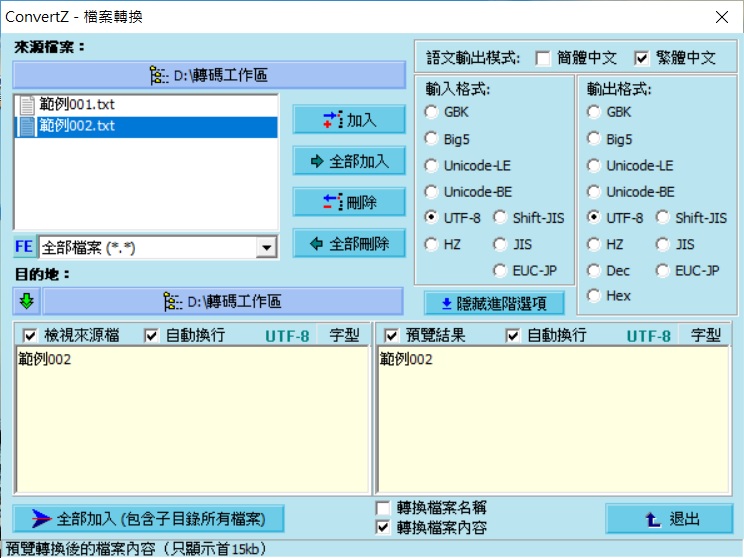Click the 全部加入 arrow button
Image resolution: width=744 pixels, height=558 pixels.
coord(349,161)
